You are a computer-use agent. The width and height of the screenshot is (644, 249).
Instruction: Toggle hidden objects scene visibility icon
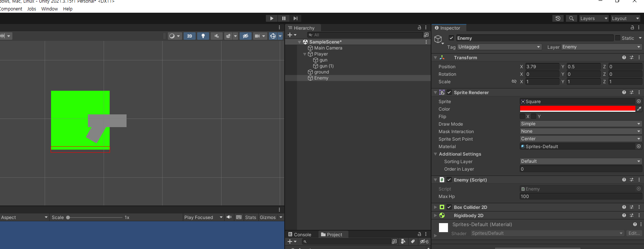[246, 36]
